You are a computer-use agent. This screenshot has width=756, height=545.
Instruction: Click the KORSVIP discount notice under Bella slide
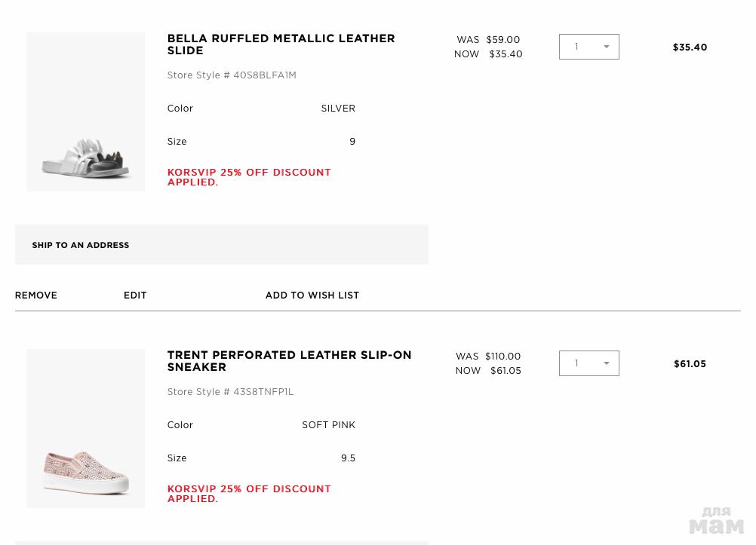click(x=249, y=177)
